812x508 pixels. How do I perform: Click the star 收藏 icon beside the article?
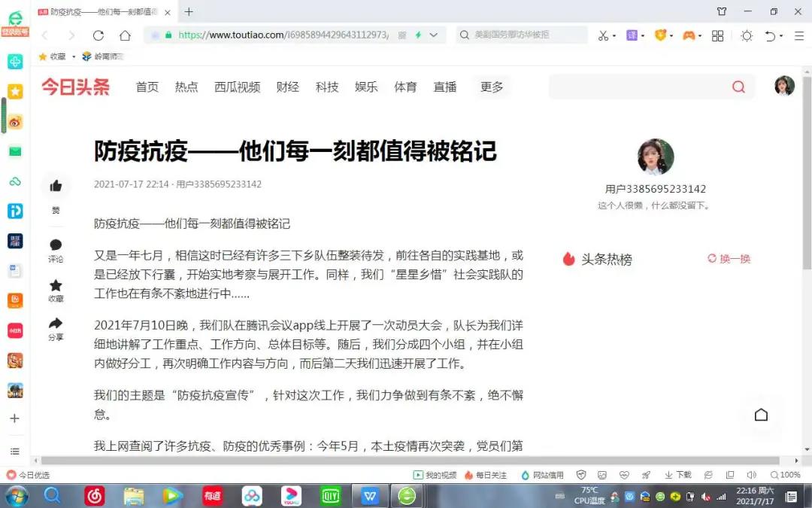pyautogui.click(x=56, y=285)
